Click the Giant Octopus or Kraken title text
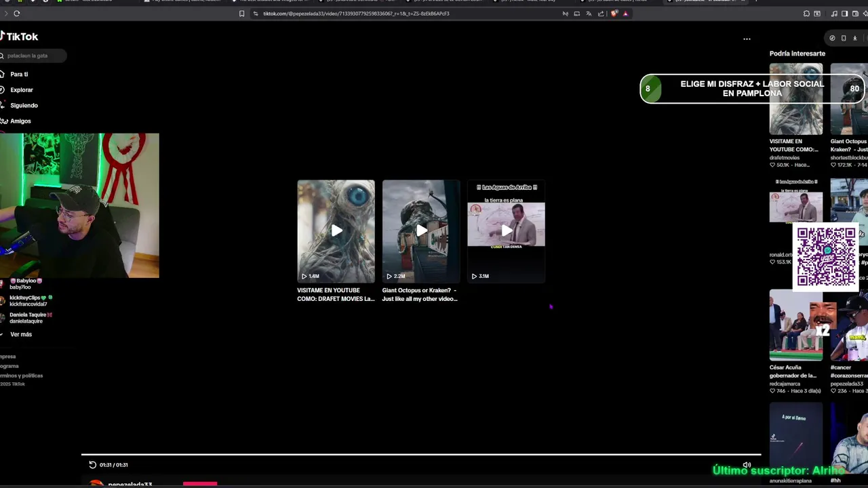The width and height of the screenshot is (868, 488). pyautogui.click(x=420, y=294)
